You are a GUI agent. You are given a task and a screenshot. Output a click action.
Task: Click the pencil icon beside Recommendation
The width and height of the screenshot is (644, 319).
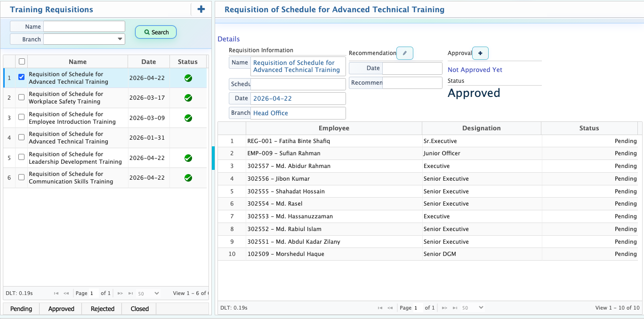[x=404, y=53]
